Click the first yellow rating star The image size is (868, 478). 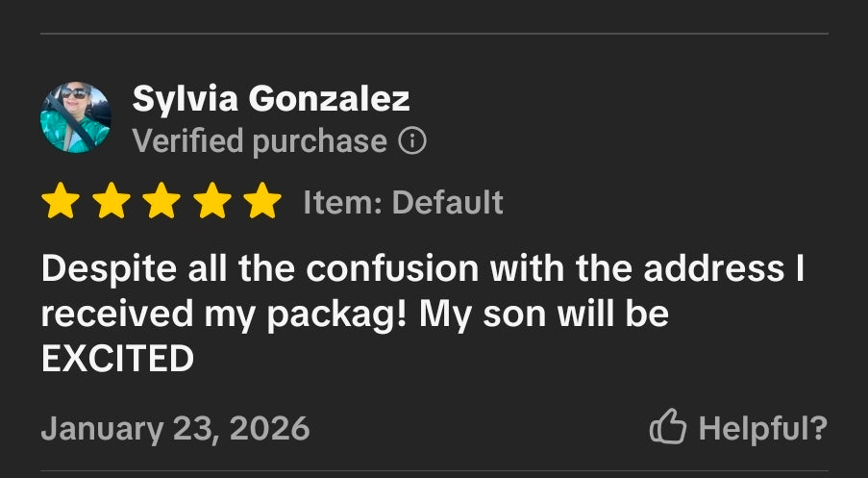[61, 200]
